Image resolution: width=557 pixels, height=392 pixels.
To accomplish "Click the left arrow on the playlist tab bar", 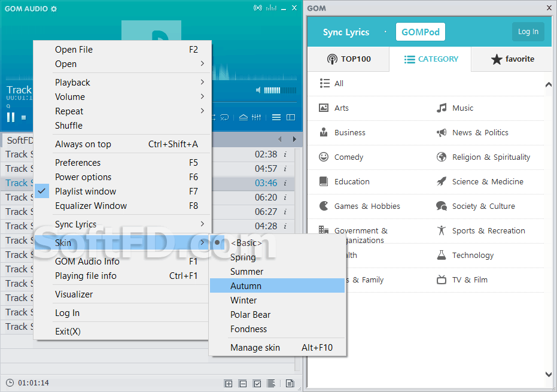I will [x=280, y=139].
